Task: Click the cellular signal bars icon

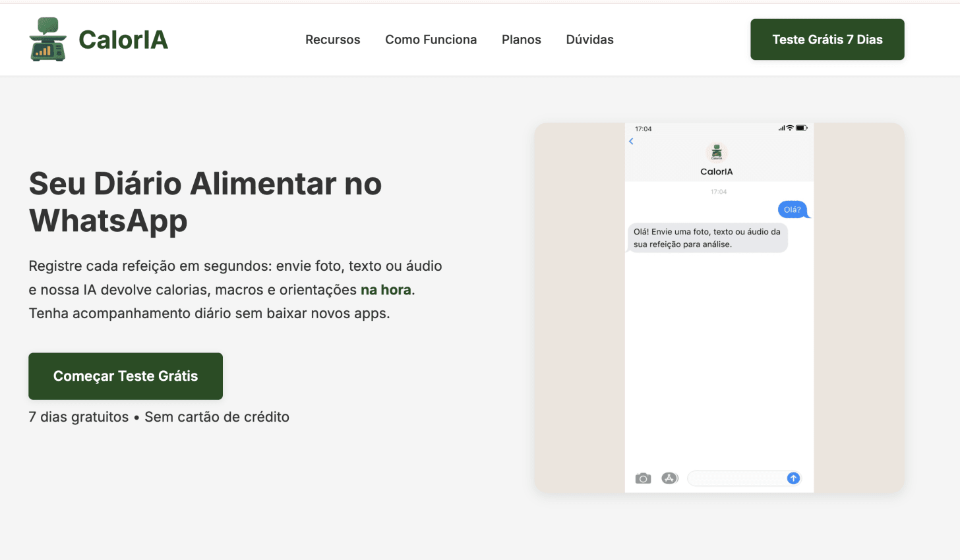Action: (x=781, y=128)
